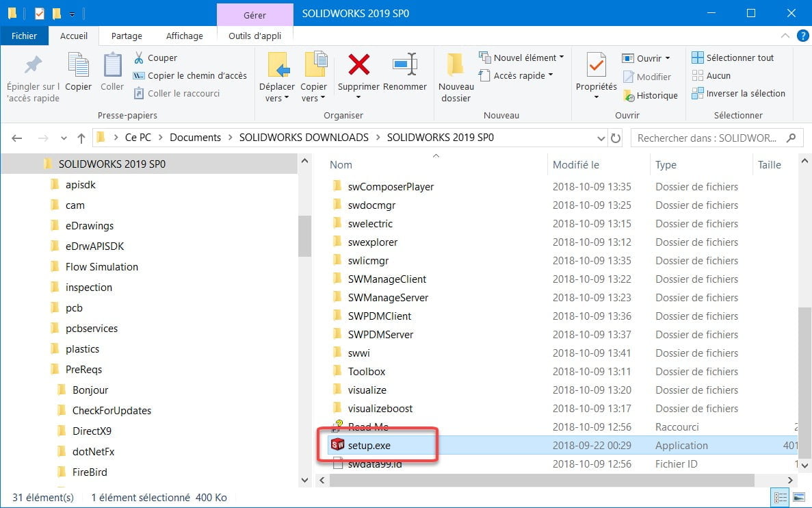Refresh the folder view
Image resolution: width=812 pixels, height=508 pixels.
[x=615, y=138]
